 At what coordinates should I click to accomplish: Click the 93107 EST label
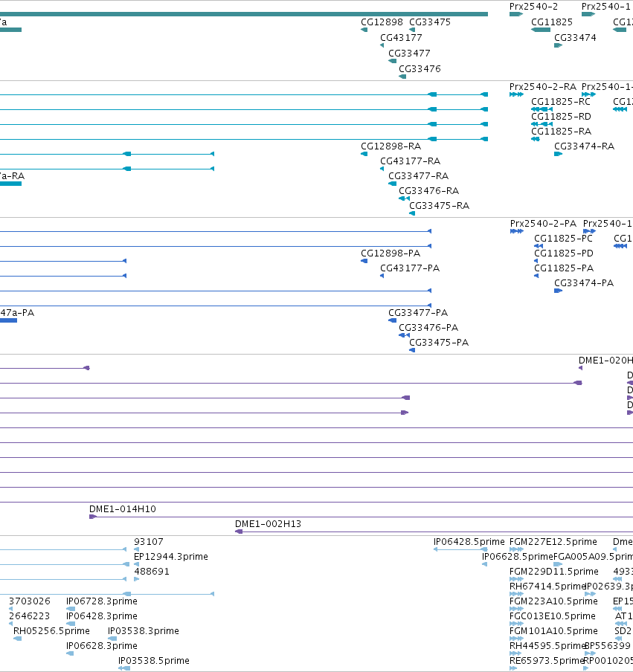[x=148, y=542]
